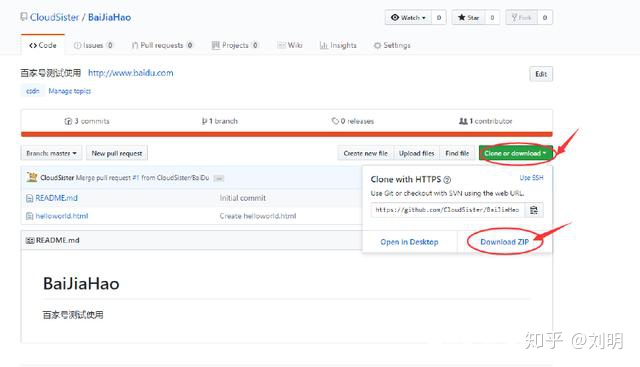Open the README.md file
Viewport: 640px width, 367px height.
pyautogui.click(x=56, y=198)
